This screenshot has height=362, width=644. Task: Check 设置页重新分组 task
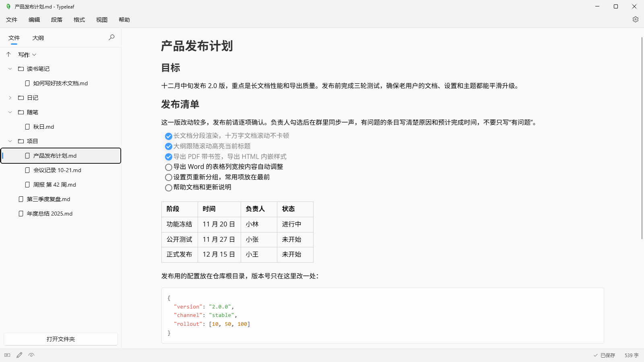point(169,177)
